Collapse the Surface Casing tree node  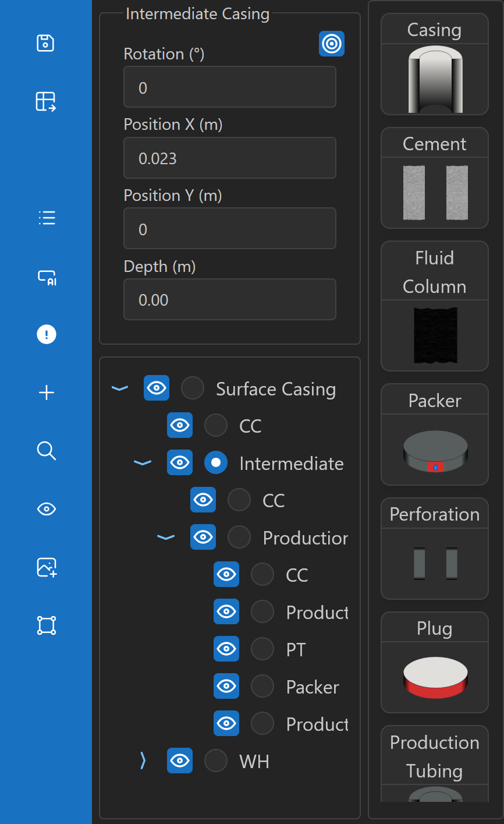pyautogui.click(x=120, y=388)
